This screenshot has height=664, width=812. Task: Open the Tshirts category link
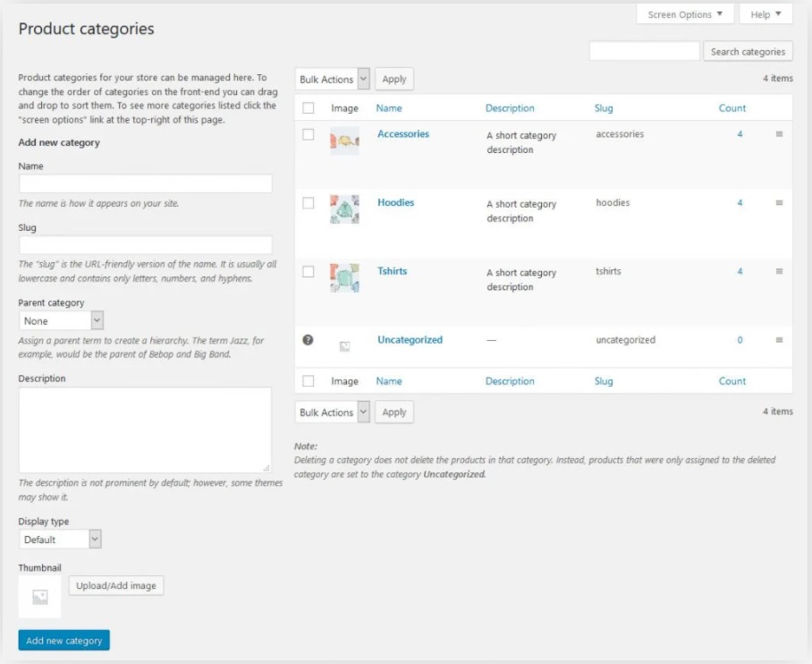click(x=392, y=271)
